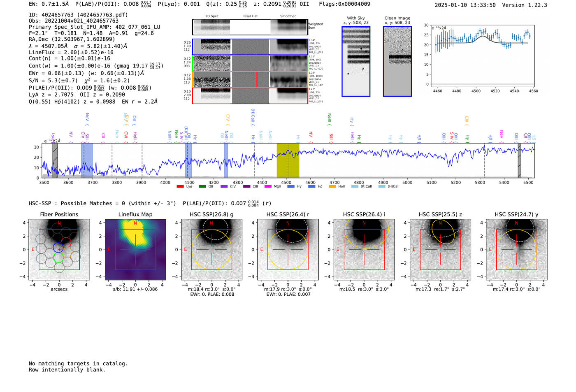Select the 'No matching targets in catalog.' text
The height and width of the screenshot is (392, 576).
[x=78, y=364]
